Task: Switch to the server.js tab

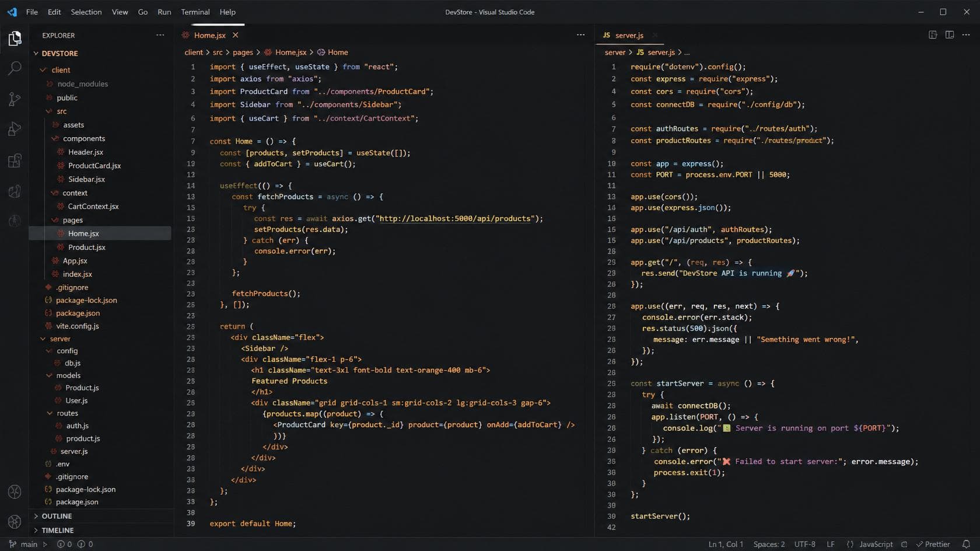Action: 629,35
